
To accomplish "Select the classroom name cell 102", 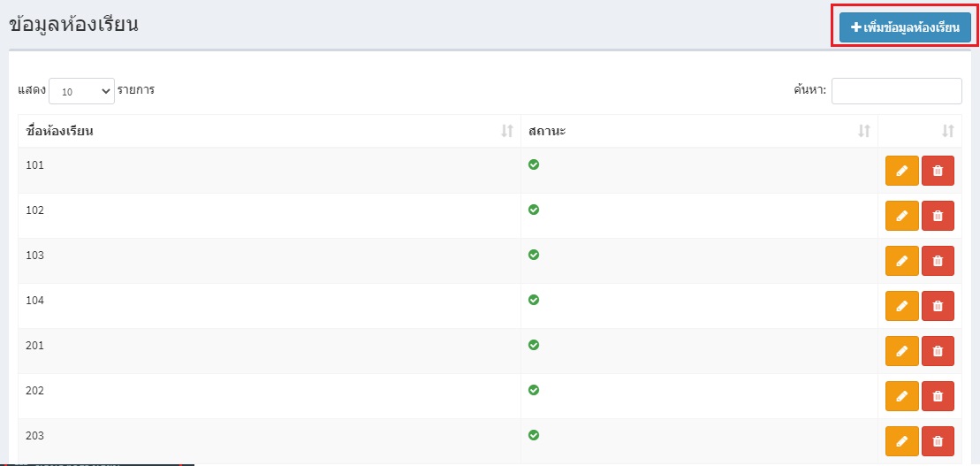I will pyautogui.click(x=270, y=216).
